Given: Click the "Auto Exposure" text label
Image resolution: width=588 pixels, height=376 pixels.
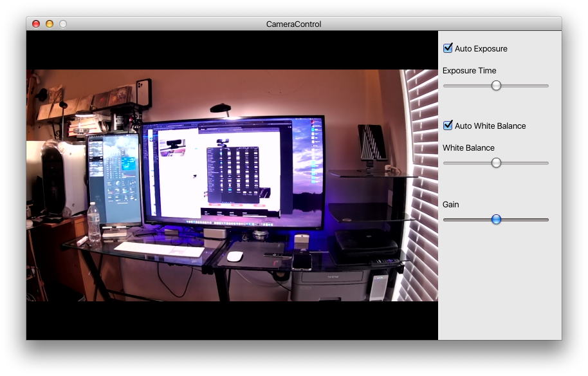Looking at the screenshot, I should [481, 49].
